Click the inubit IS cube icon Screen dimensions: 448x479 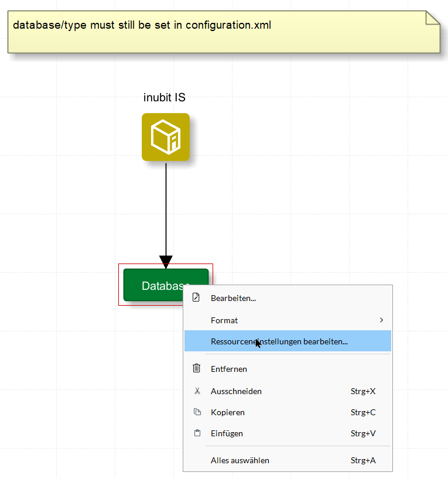point(166,137)
